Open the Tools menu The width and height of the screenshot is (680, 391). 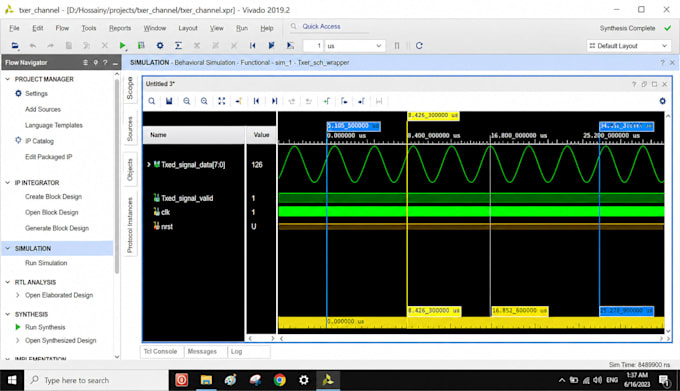(89, 28)
